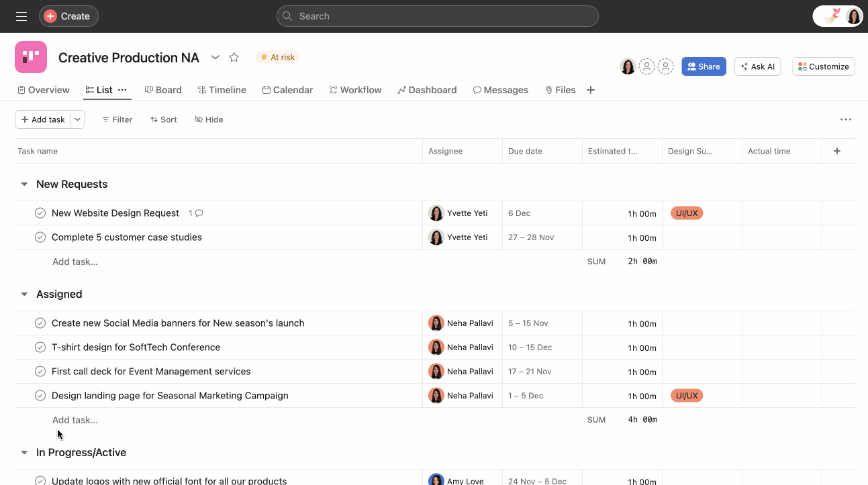Click the Ask AI button

click(757, 66)
